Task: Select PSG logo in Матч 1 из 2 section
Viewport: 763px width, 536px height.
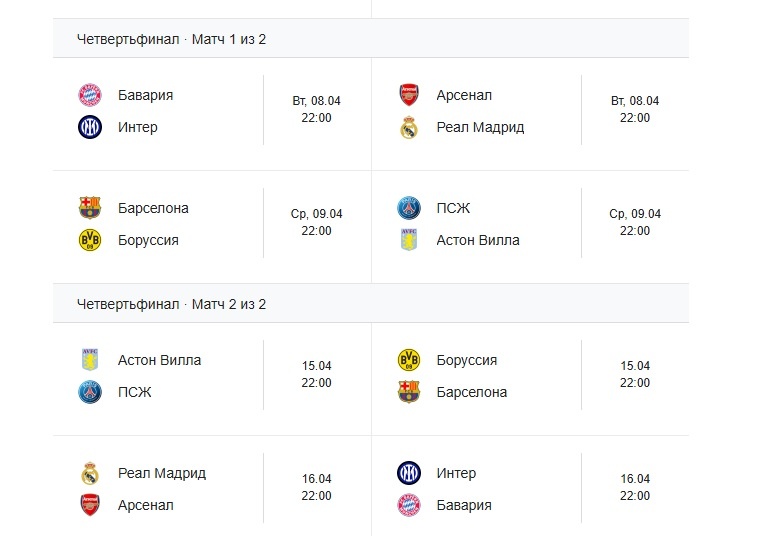Action: click(409, 208)
